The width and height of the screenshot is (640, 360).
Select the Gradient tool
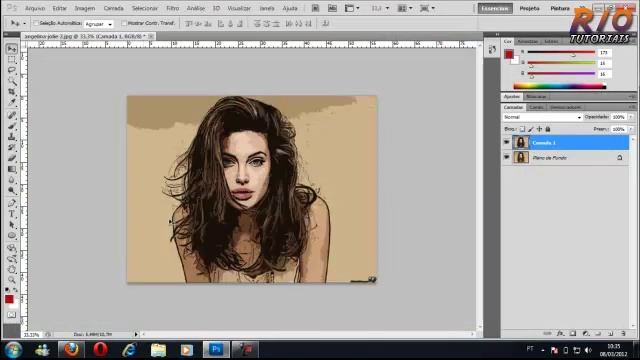[x=12, y=169]
